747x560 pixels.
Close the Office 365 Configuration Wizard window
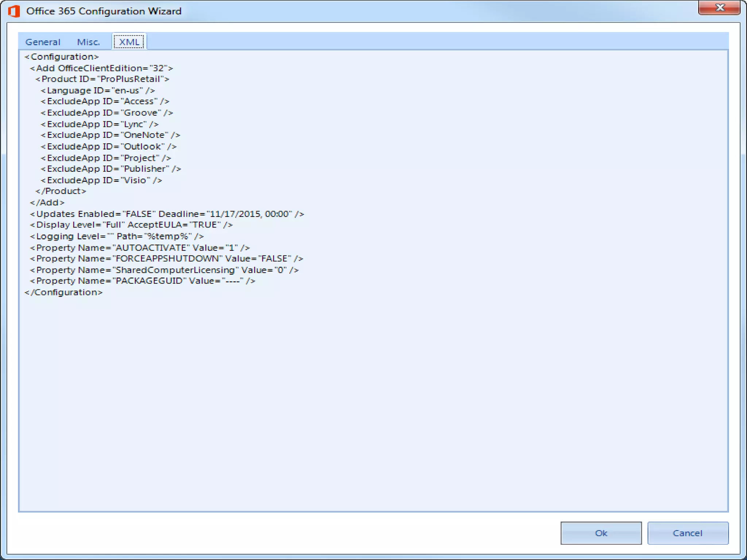pyautogui.click(x=719, y=8)
